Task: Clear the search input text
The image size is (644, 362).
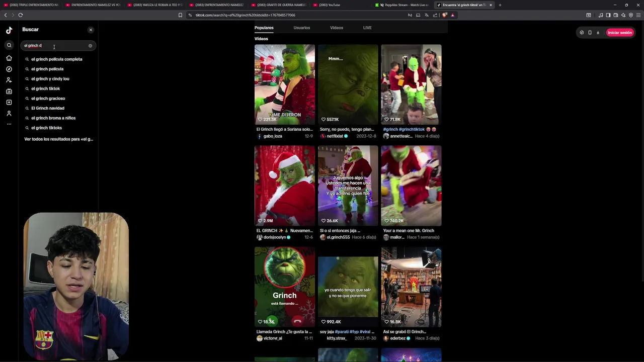Action: (90, 46)
